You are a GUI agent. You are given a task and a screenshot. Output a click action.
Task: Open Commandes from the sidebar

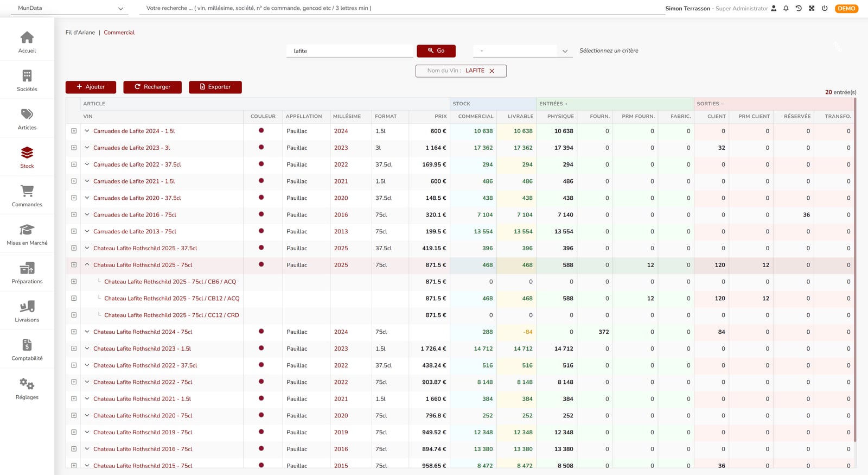27,197
